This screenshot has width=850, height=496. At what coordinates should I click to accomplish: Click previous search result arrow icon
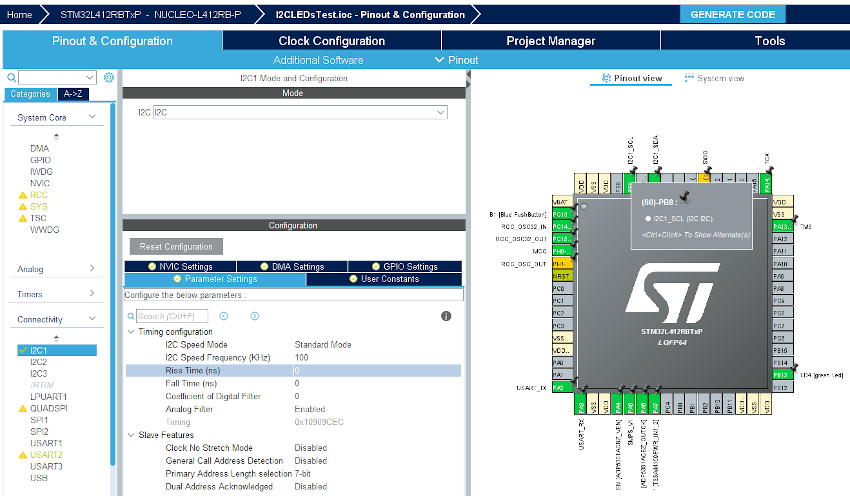click(223, 316)
